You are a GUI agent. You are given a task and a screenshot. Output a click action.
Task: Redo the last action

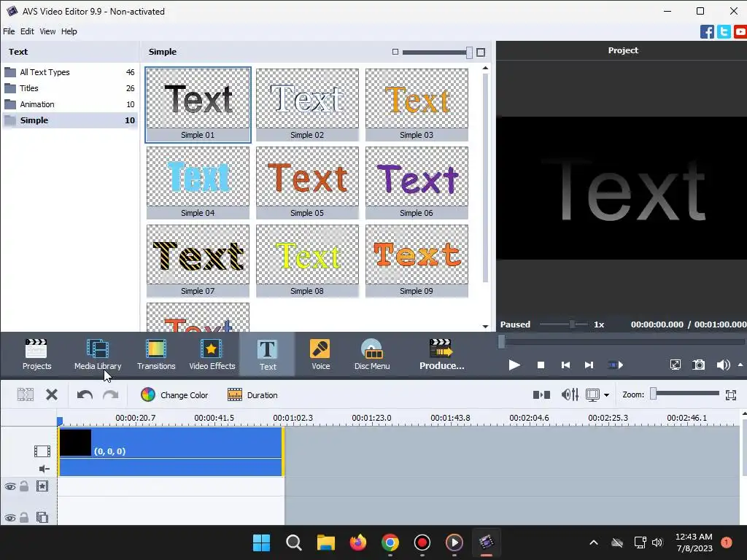click(111, 394)
